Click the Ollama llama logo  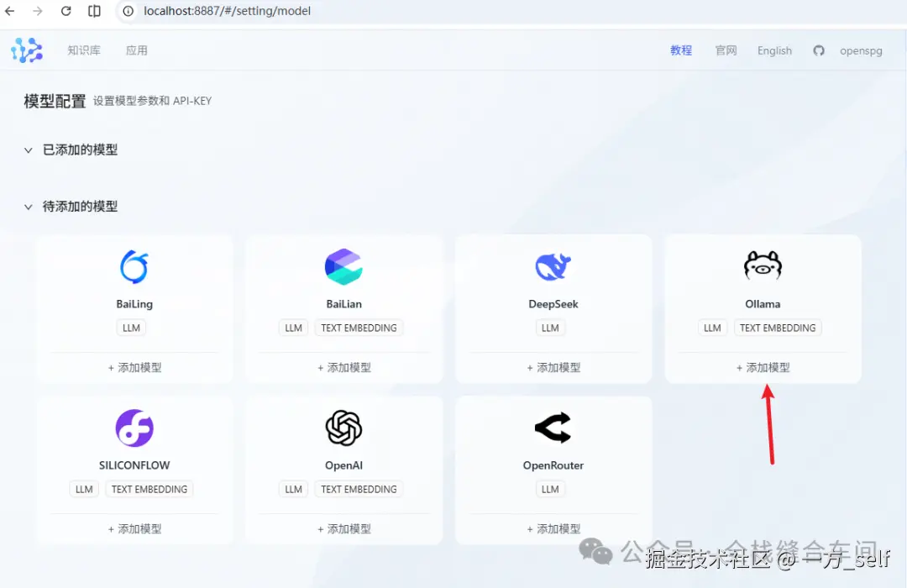tap(763, 265)
